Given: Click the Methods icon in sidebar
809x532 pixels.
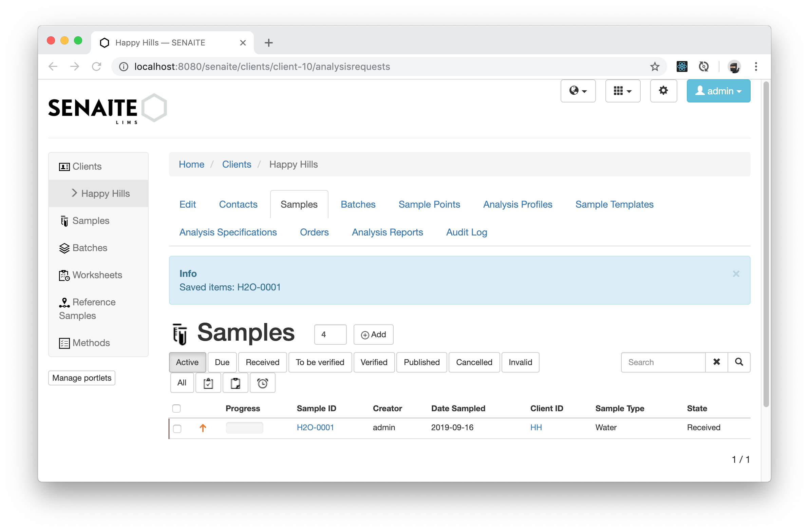Looking at the screenshot, I should 63,343.
